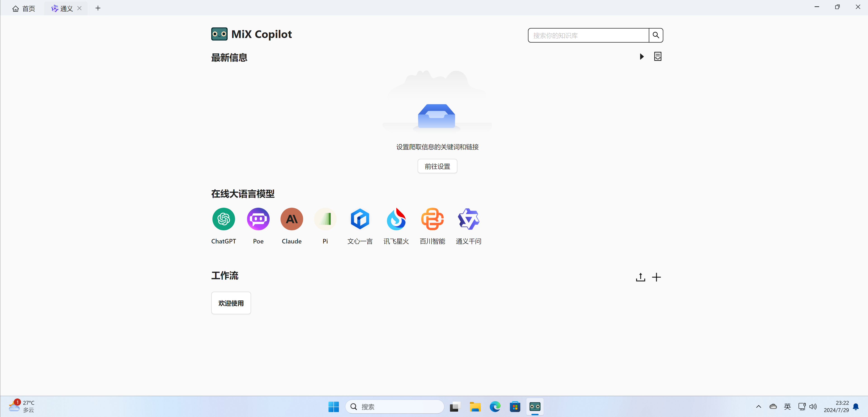Close the 通义 tab

pyautogui.click(x=80, y=8)
